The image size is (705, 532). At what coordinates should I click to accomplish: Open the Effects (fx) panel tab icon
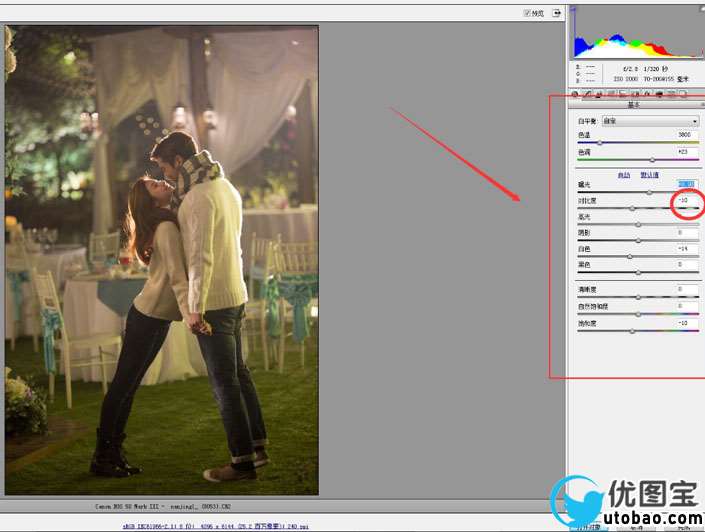click(x=647, y=94)
